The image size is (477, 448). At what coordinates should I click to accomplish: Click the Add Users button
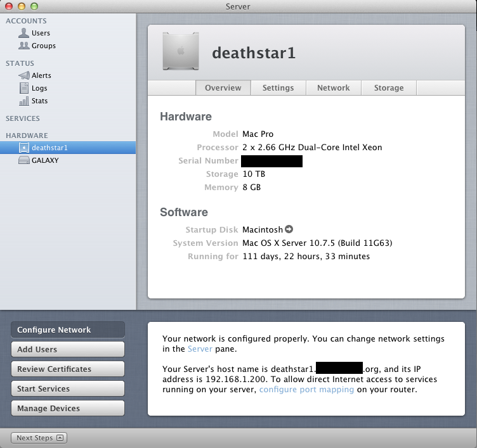tap(68, 349)
